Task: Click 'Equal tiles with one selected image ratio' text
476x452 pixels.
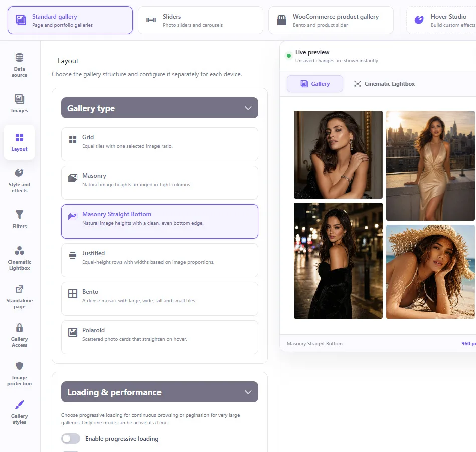Action: coord(127,146)
